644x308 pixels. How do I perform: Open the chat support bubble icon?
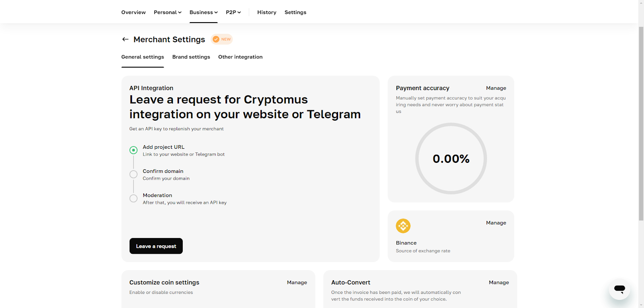pos(619,289)
